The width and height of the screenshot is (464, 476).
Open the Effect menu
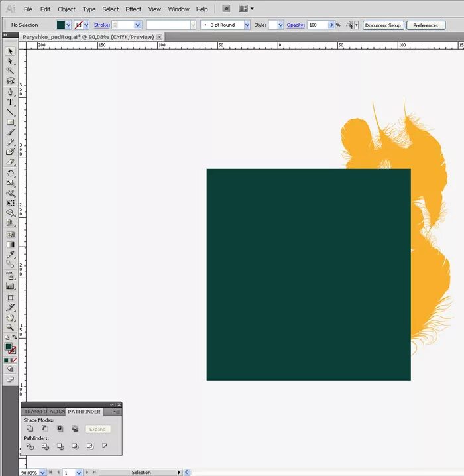(133, 9)
